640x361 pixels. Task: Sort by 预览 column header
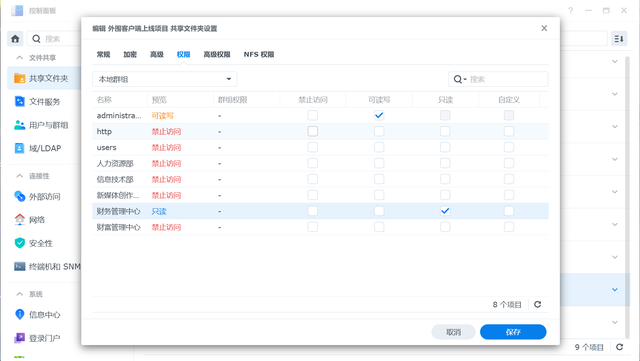point(180,100)
